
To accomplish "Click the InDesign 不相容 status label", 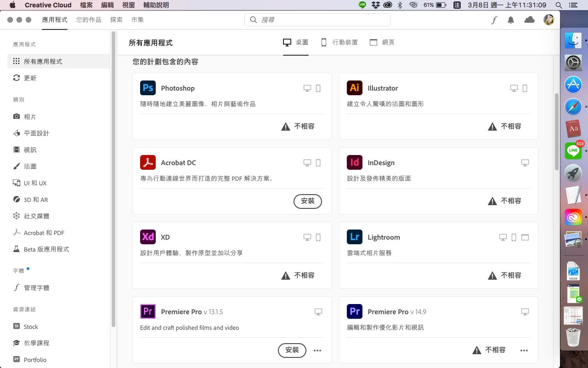I will click(511, 201).
